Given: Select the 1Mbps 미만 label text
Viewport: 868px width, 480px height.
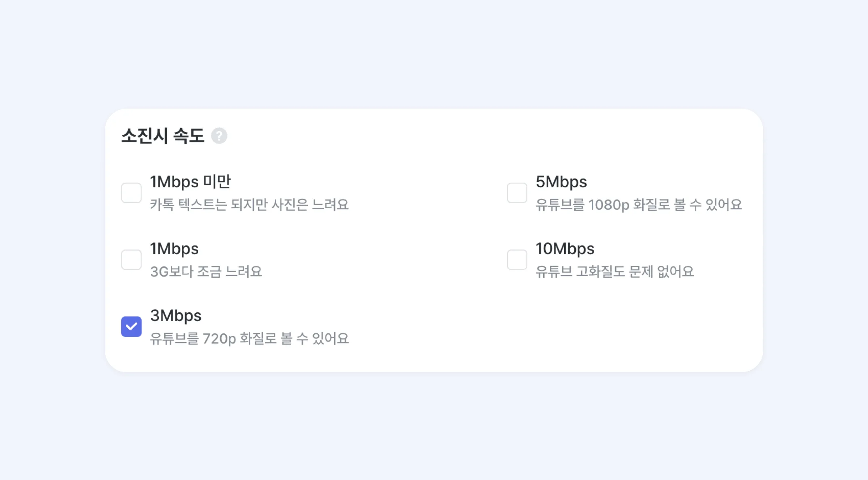Looking at the screenshot, I should tap(191, 181).
